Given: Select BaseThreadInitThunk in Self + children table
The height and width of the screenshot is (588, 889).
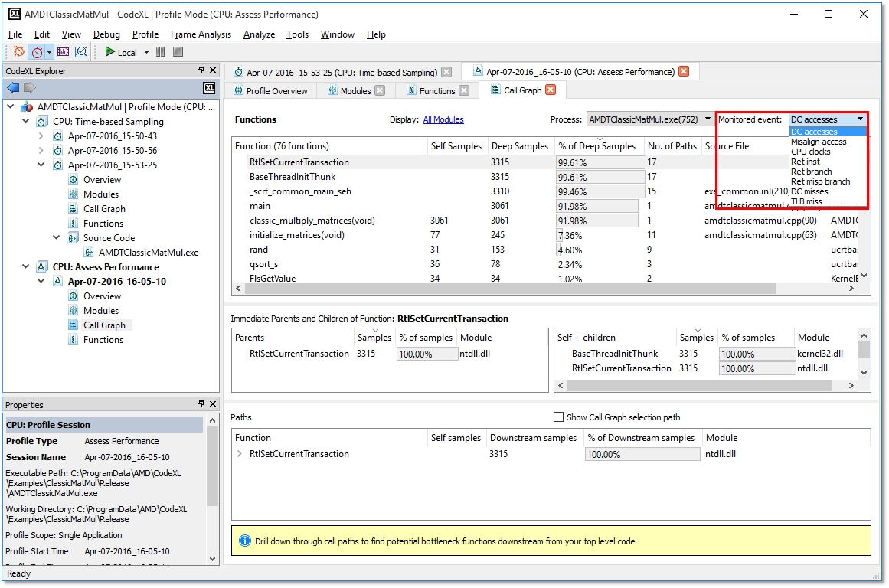Looking at the screenshot, I should tap(615, 354).
